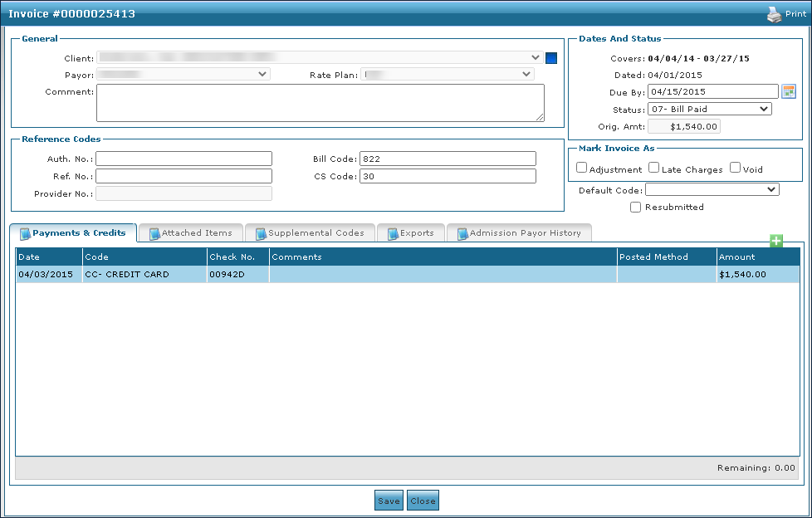Toggle the Late Charges checkbox

[654, 169]
